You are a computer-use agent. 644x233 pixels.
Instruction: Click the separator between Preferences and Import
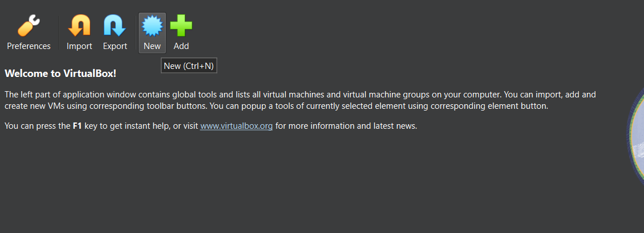pos(59,33)
